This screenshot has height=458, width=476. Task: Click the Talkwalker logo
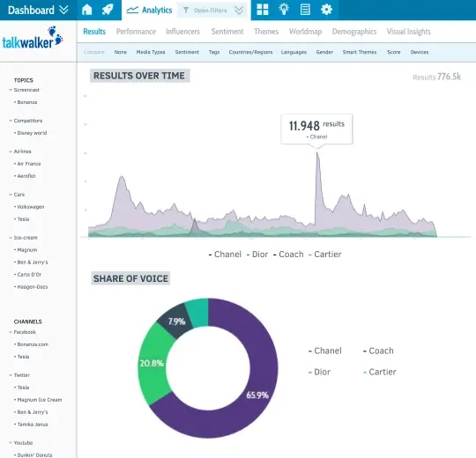(33, 38)
